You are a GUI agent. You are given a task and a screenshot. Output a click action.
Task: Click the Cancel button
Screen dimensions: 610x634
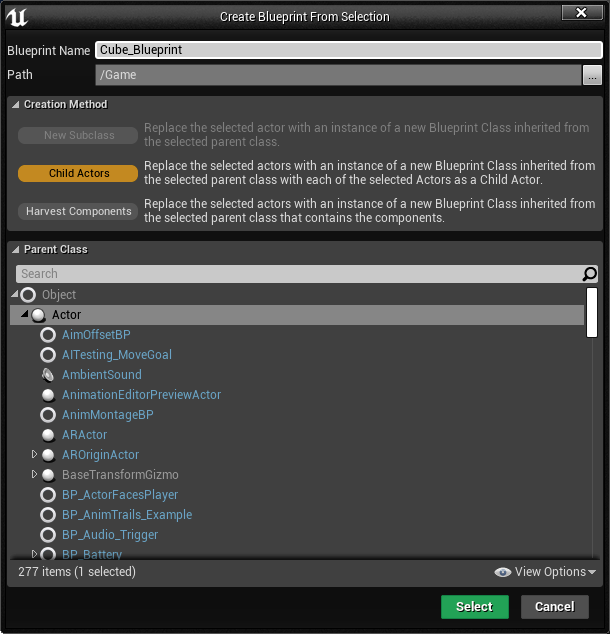pos(555,607)
